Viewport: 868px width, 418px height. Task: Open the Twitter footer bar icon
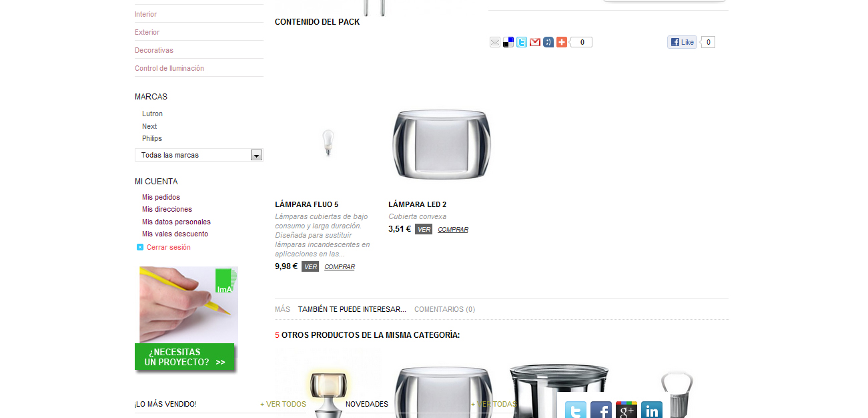[576, 410]
